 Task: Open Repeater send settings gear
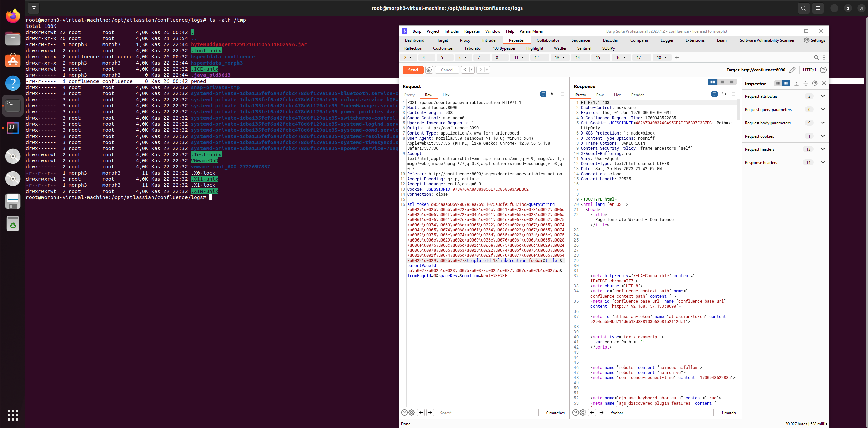429,70
